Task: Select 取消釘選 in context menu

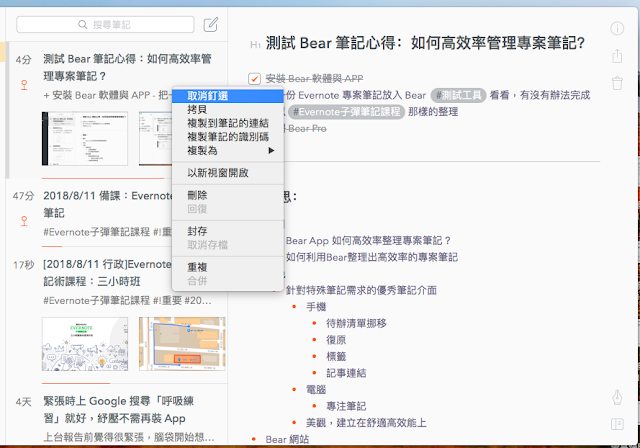Action: point(228,96)
